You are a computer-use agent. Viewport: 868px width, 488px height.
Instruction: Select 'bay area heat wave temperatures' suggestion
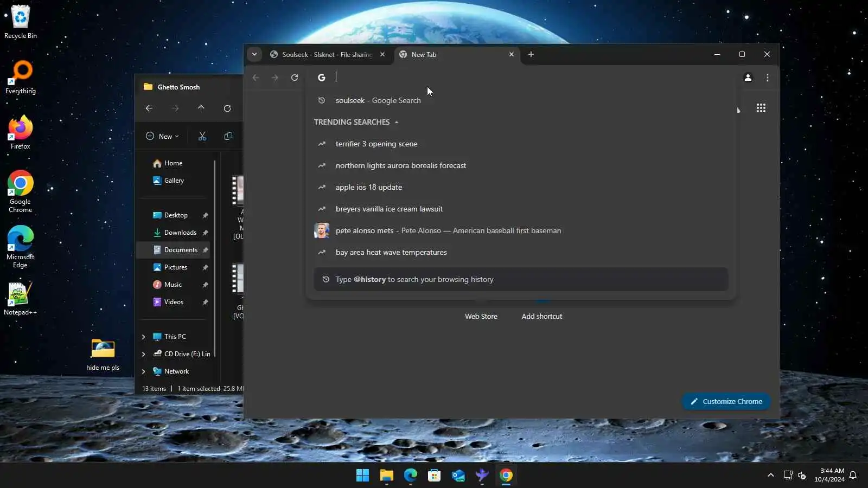point(521,252)
